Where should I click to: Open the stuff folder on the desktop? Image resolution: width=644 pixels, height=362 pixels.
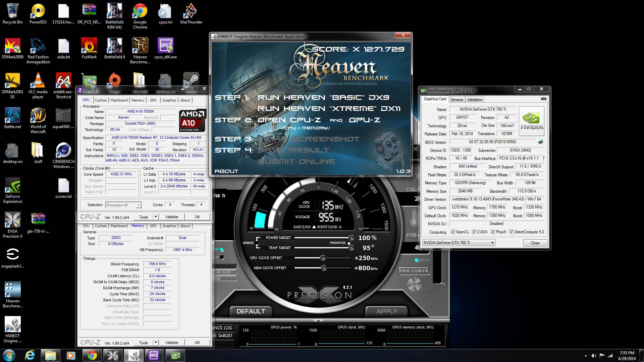(x=38, y=153)
